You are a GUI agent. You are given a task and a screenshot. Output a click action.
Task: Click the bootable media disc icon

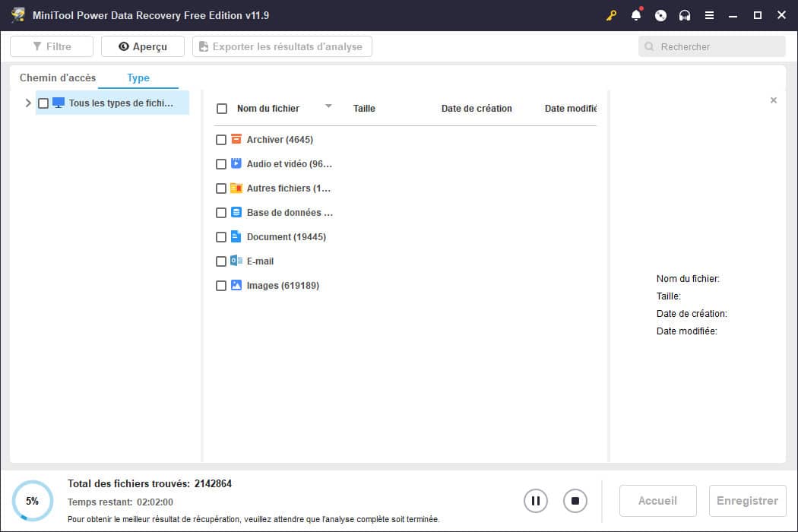point(660,14)
